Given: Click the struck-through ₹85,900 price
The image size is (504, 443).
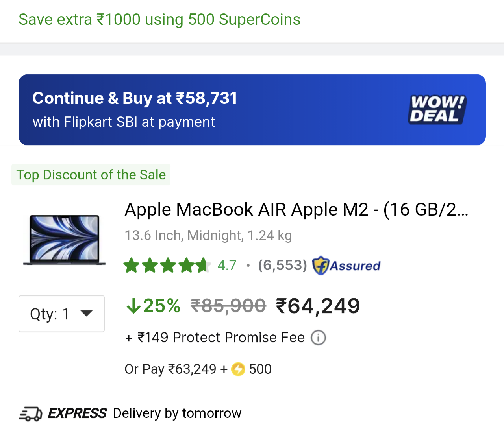Looking at the screenshot, I should 228,306.
